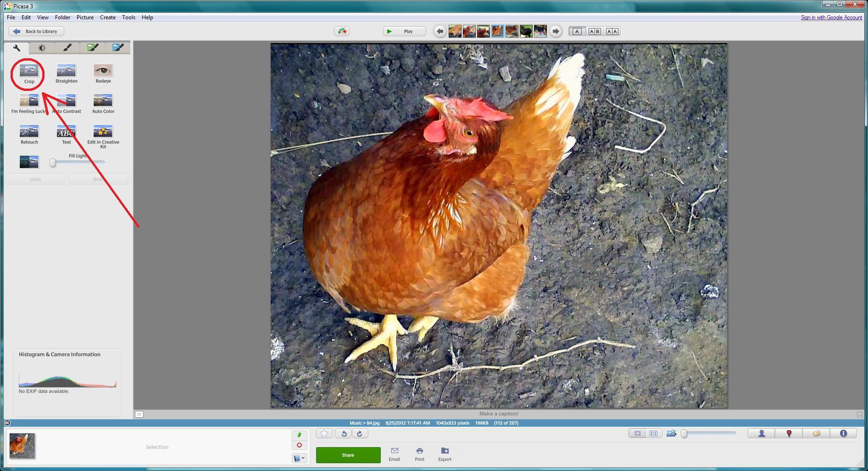The image size is (868, 471).
Task: Choose the Redeye fix tool
Action: (x=103, y=72)
